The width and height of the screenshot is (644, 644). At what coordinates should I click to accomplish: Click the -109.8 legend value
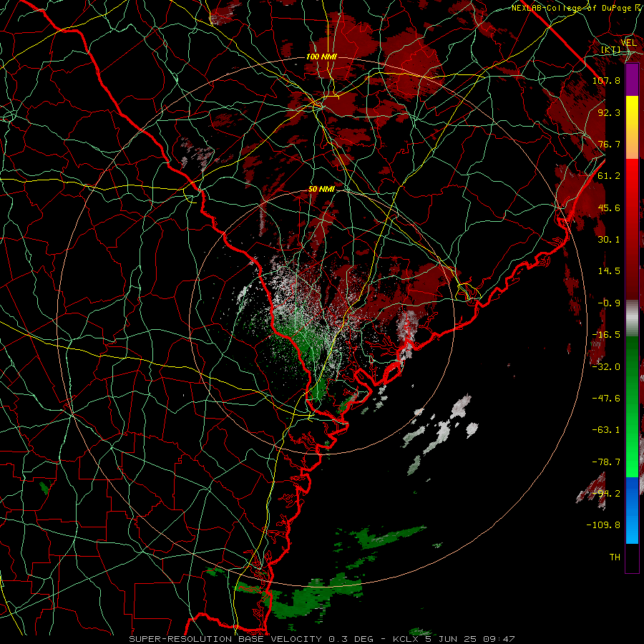tap(603, 525)
